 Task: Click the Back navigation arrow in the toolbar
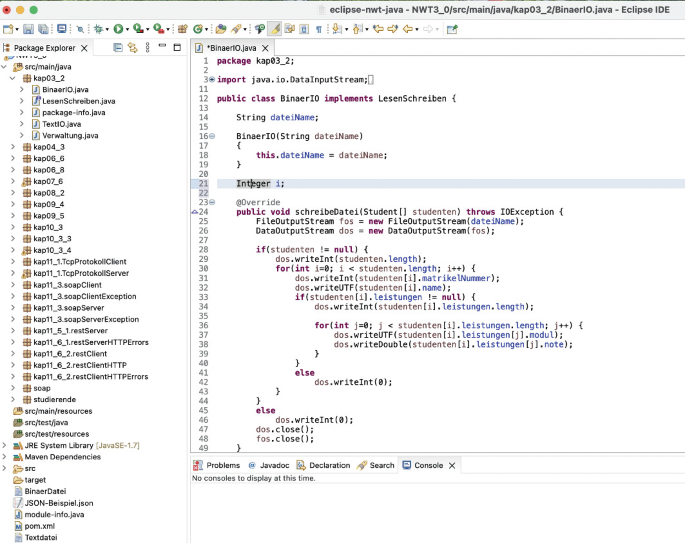click(x=409, y=29)
